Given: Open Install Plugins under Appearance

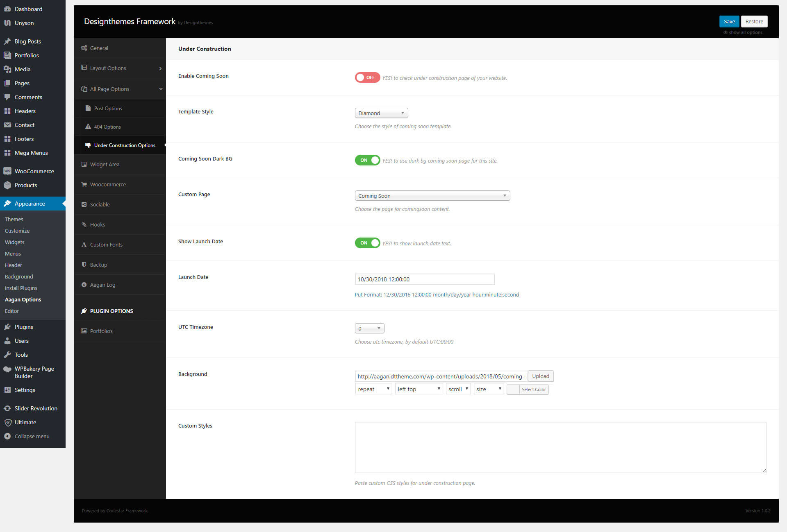Looking at the screenshot, I should pos(21,288).
